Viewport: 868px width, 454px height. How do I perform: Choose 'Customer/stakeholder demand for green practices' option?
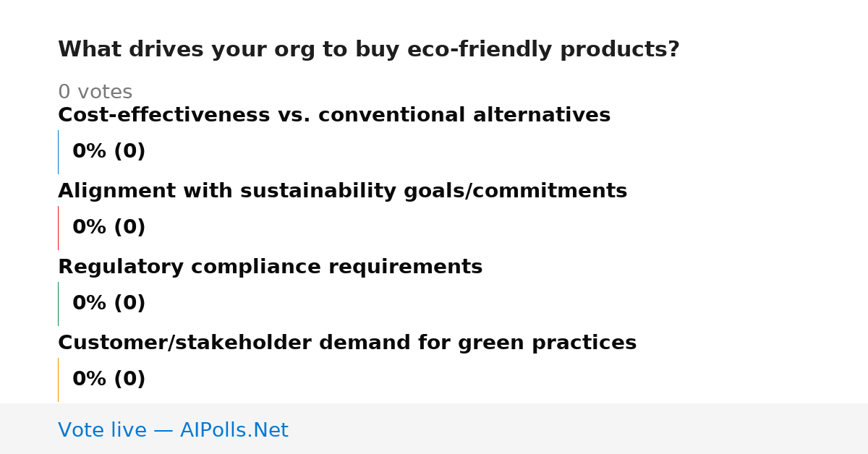347,343
